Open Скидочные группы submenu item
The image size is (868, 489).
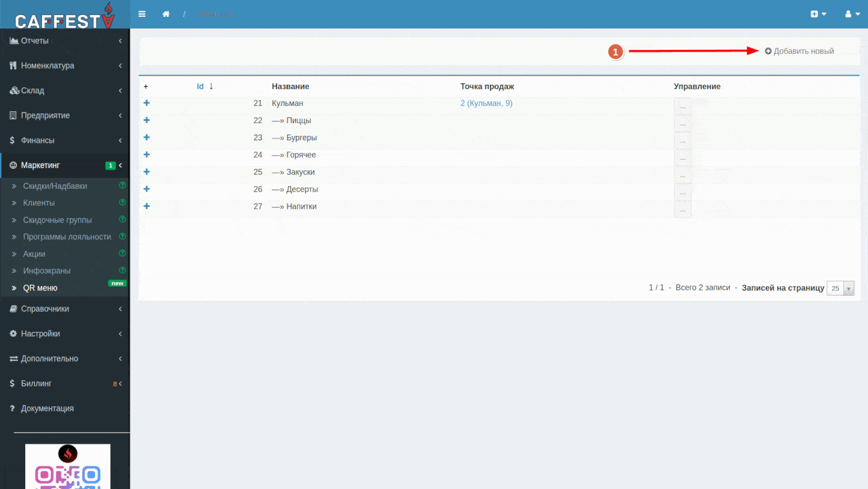pyautogui.click(x=58, y=220)
